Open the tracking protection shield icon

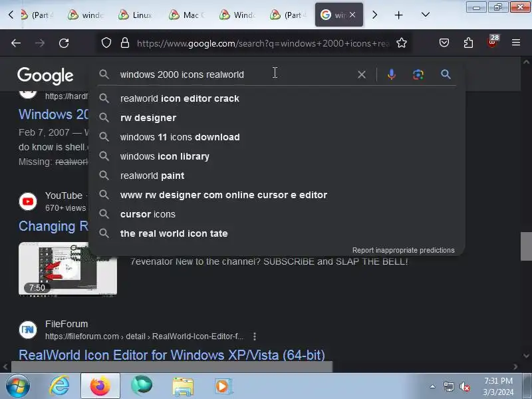pos(106,43)
